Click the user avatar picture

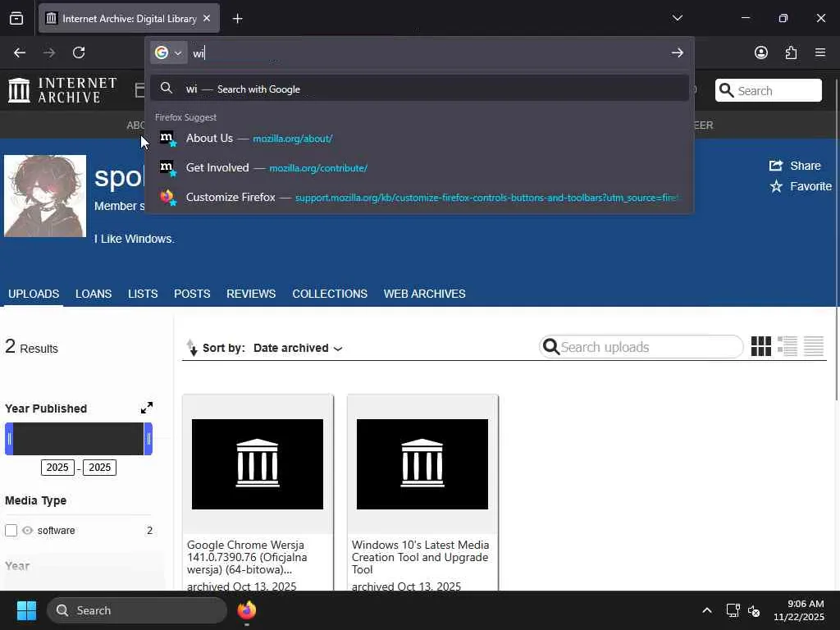tap(45, 196)
